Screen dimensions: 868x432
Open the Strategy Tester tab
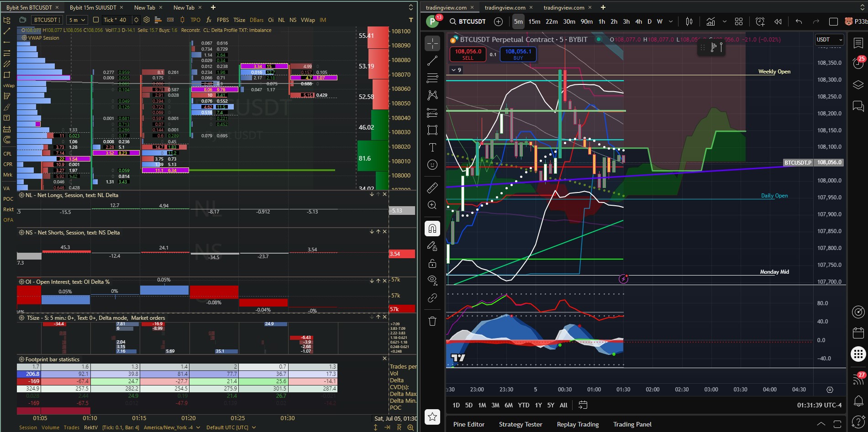pos(521,424)
